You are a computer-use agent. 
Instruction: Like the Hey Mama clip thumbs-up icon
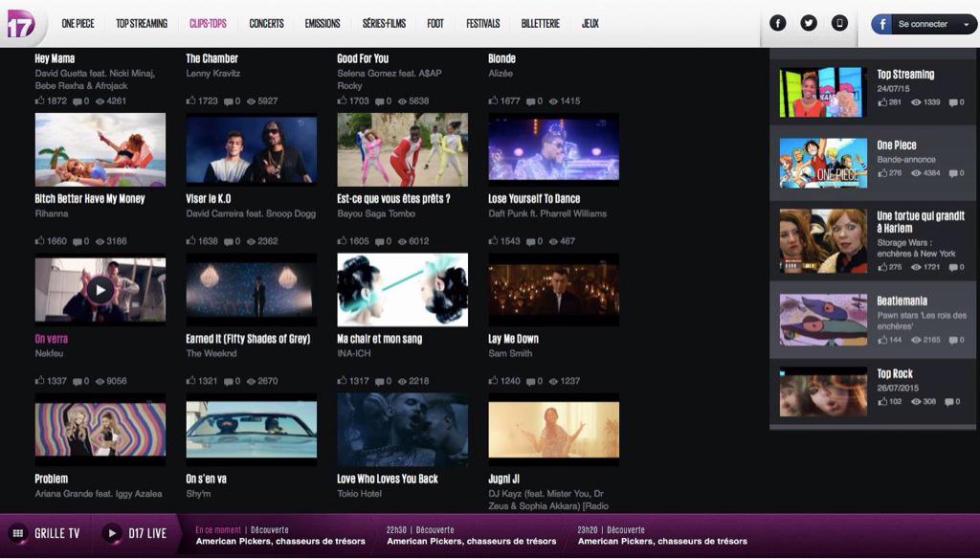(x=40, y=101)
